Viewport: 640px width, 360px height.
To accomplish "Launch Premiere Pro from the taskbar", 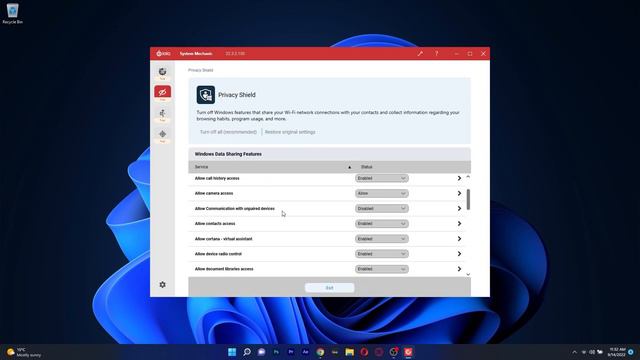I will click(x=291, y=352).
